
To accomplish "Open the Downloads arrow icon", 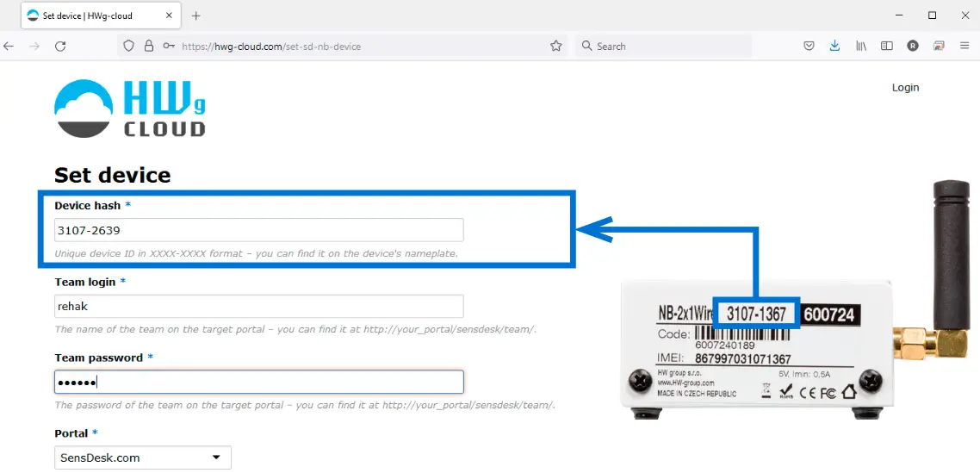I will click(x=834, y=46).
